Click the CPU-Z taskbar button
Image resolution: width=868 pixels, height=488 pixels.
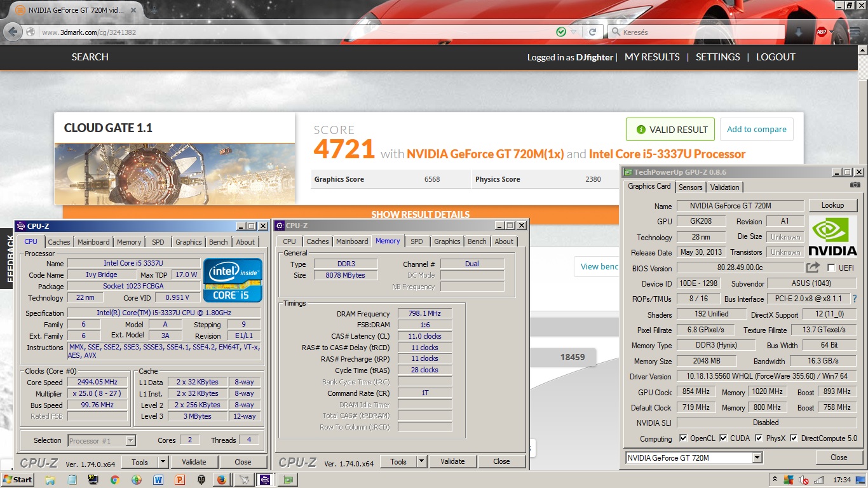pos(265,480)
